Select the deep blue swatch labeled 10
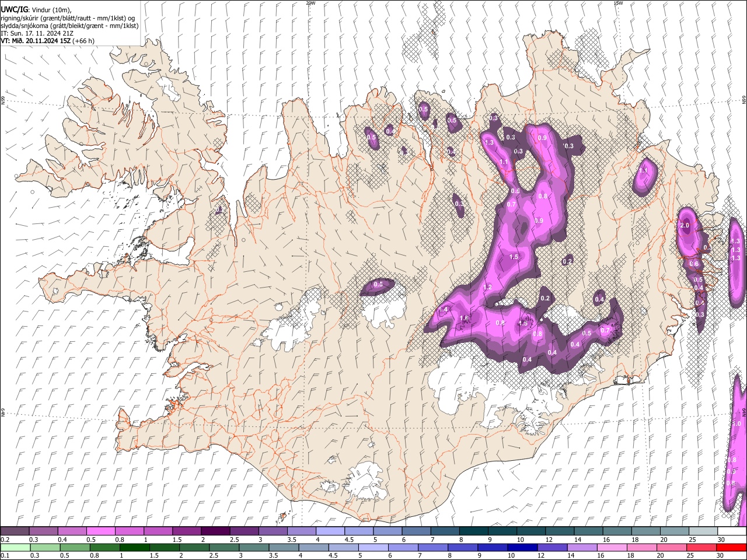This screenshot has width=747, height=560. (522, 548)
